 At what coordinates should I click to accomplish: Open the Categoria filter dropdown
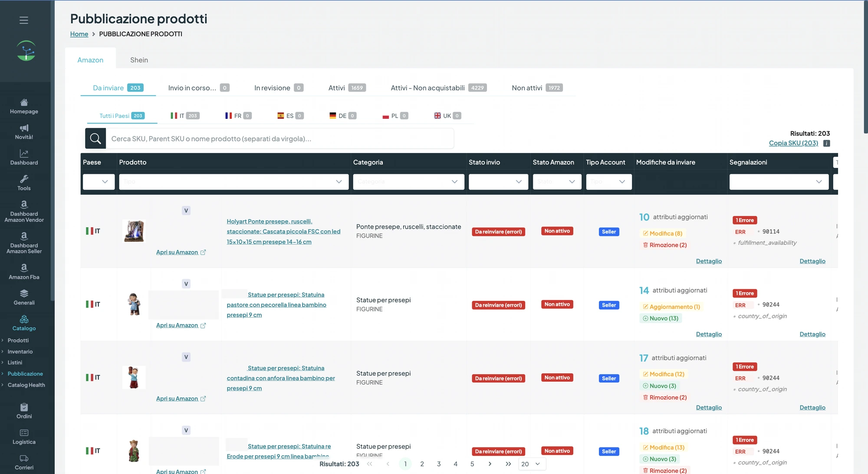[409, 182]
